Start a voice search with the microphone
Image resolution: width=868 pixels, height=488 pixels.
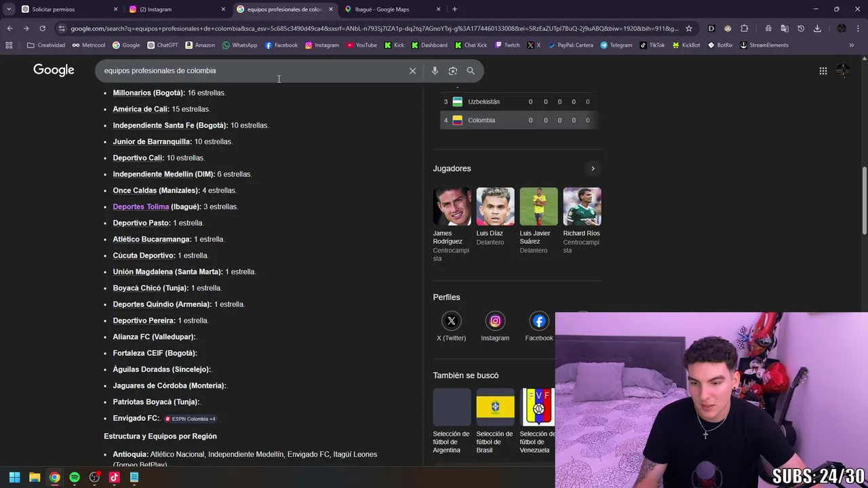pyautogui.click(x=435, y=70)
